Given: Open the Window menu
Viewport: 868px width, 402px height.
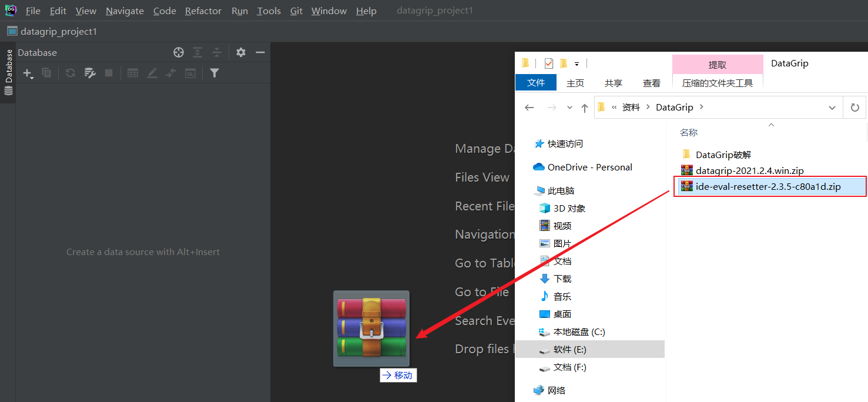Looking at the screenshot, I should [x=330, y=11].
